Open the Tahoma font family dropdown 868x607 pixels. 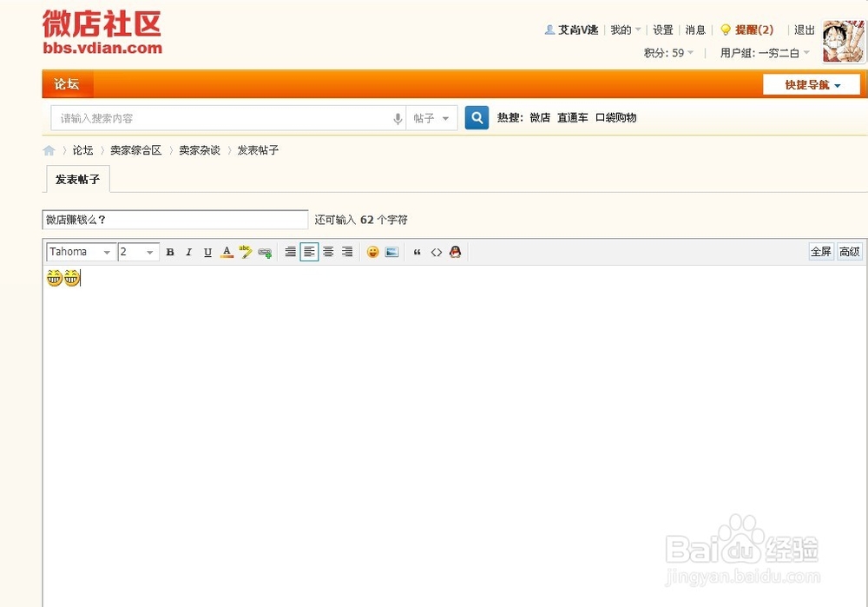tap(82, 252)
